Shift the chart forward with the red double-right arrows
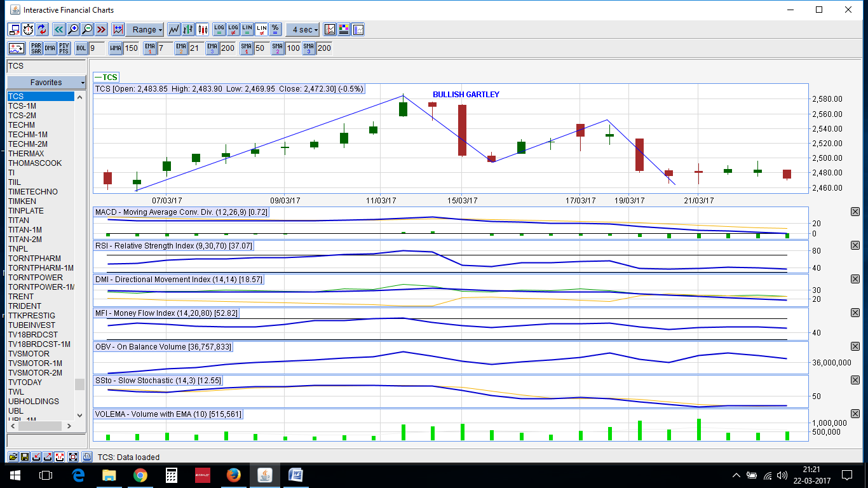The image size is (868, 488). tap(101, 29)
